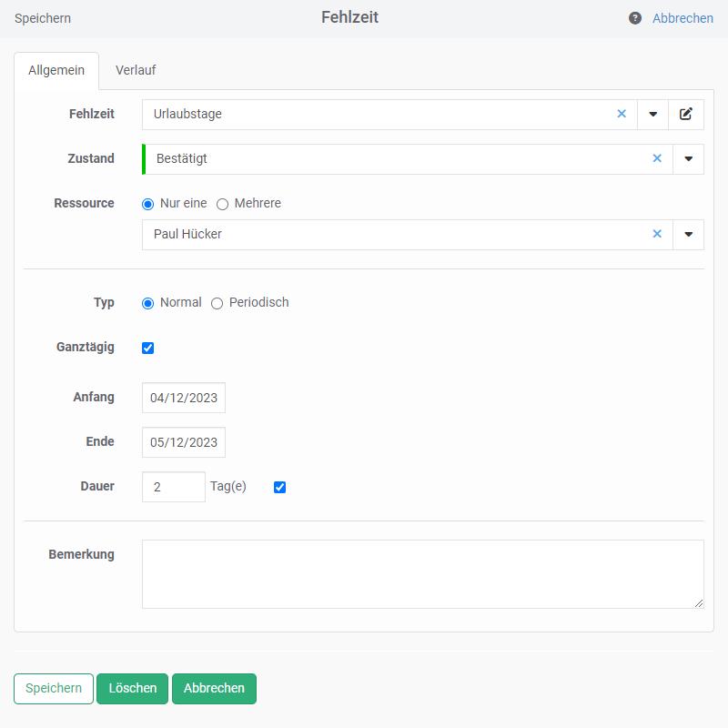Click the help question mark icon

coord(635,18)
